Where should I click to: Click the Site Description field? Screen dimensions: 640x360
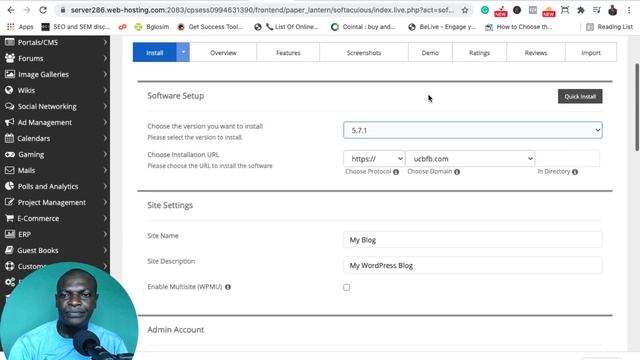tap(473, 265)
